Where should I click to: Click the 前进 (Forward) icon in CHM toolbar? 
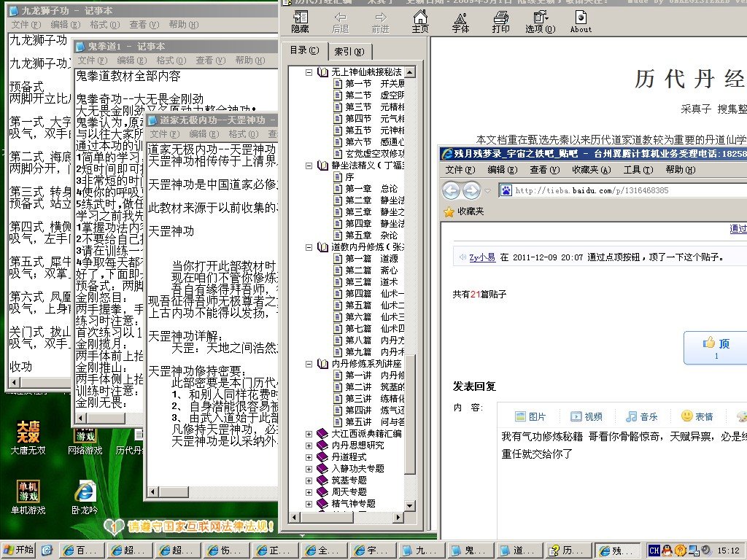click(x=380, y=23)
